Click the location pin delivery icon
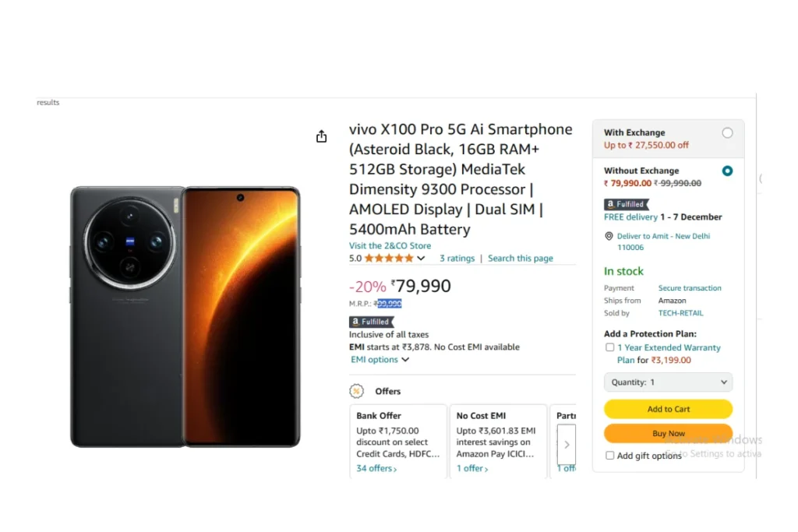This screenshot has height=532, width=798. pos(609,236)
